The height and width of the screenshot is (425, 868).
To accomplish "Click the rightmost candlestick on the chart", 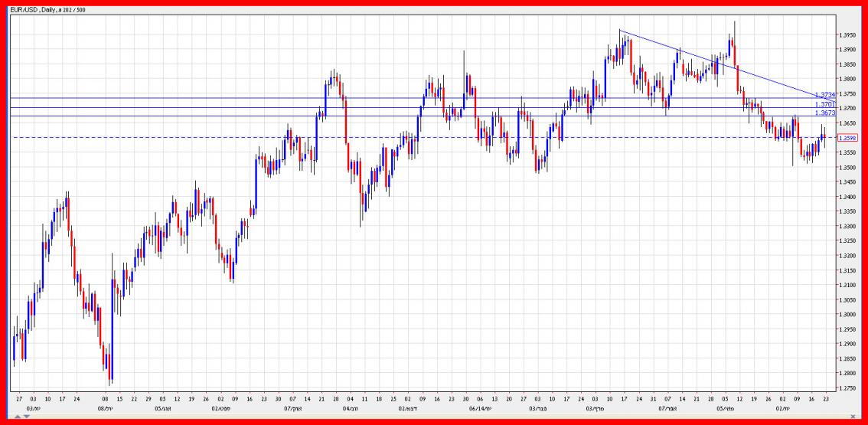I will tap(824, 138).
